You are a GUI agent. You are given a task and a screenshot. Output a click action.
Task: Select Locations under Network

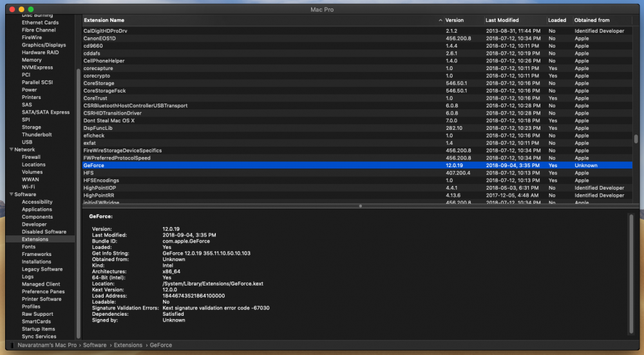tap(33, 165)
